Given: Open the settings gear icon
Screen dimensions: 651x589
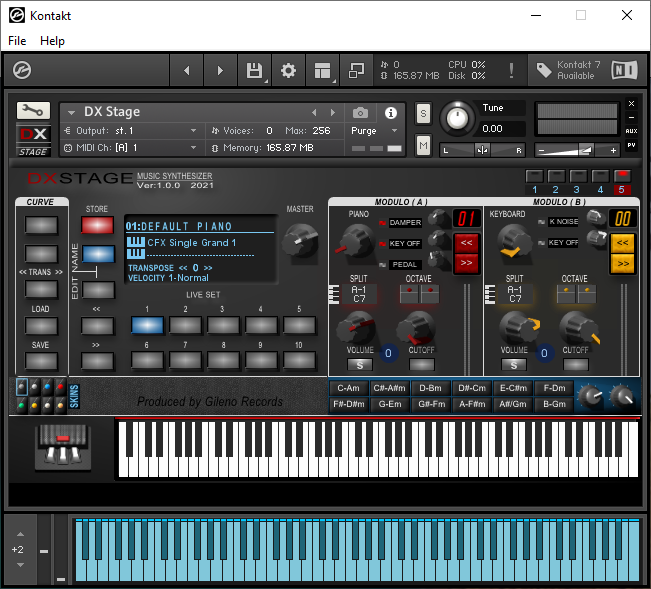Looking at the screenshot, I should pyautogui.click(x=288, y=71).
